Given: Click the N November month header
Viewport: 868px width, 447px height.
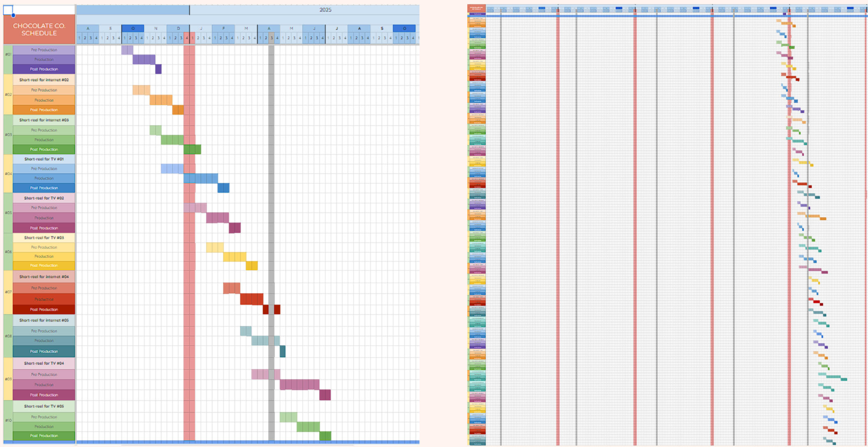Looking at the screenshot, I should (156, 28).
